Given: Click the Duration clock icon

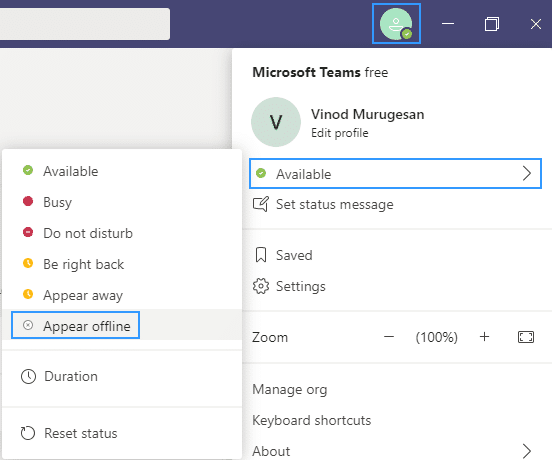Looking at the screenshot, I should click(28, 377).
